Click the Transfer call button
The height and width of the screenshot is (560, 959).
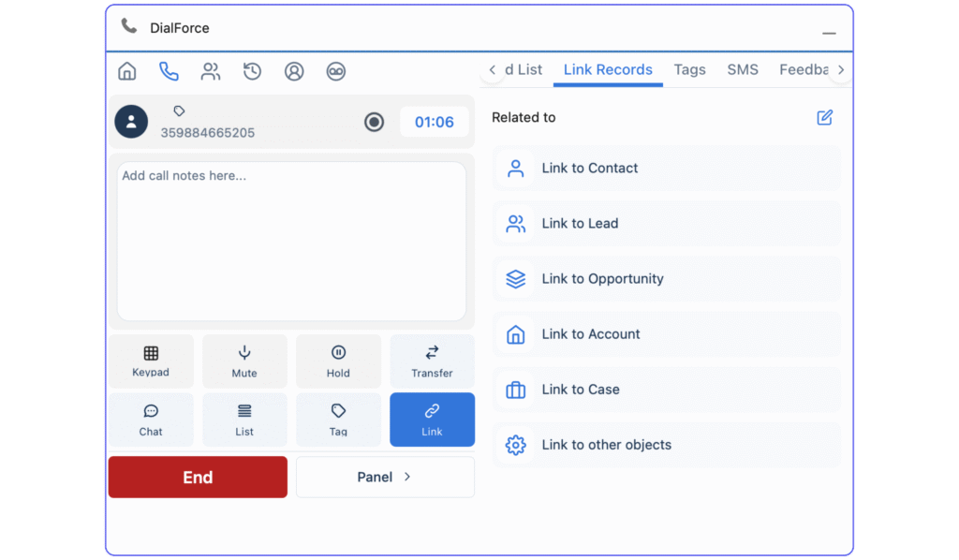click(x=433, y=361)
